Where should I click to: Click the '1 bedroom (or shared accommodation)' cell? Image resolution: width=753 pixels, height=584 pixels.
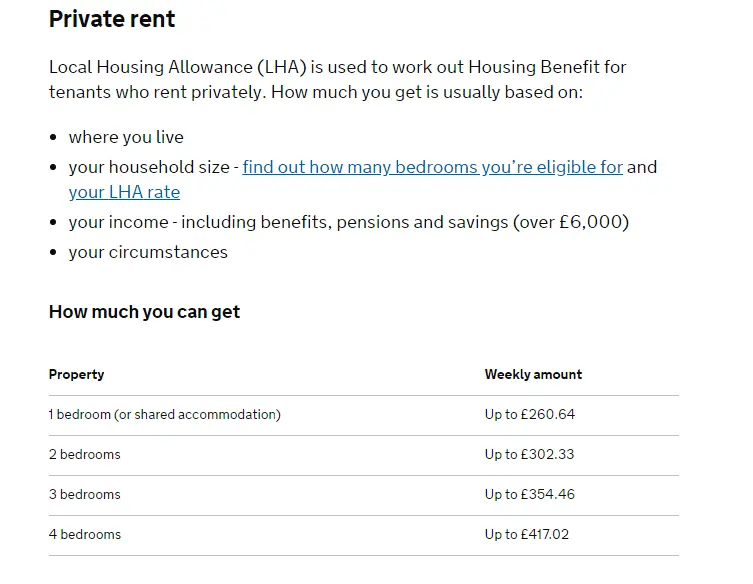tap(165, 414)
